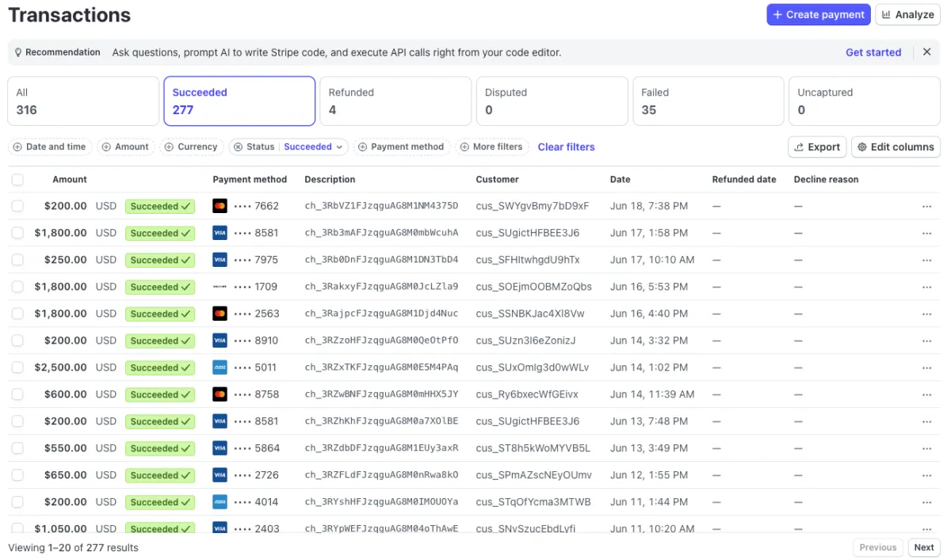Export the transactions list
This screenshot has height=560, width=951.
pyautogui.click(x=817, y=147)
